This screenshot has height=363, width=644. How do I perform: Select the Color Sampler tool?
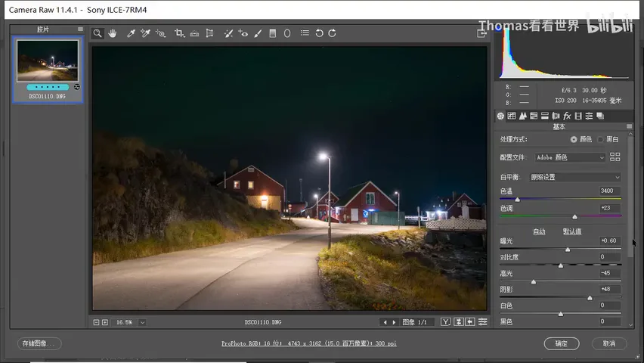(145, 33)
